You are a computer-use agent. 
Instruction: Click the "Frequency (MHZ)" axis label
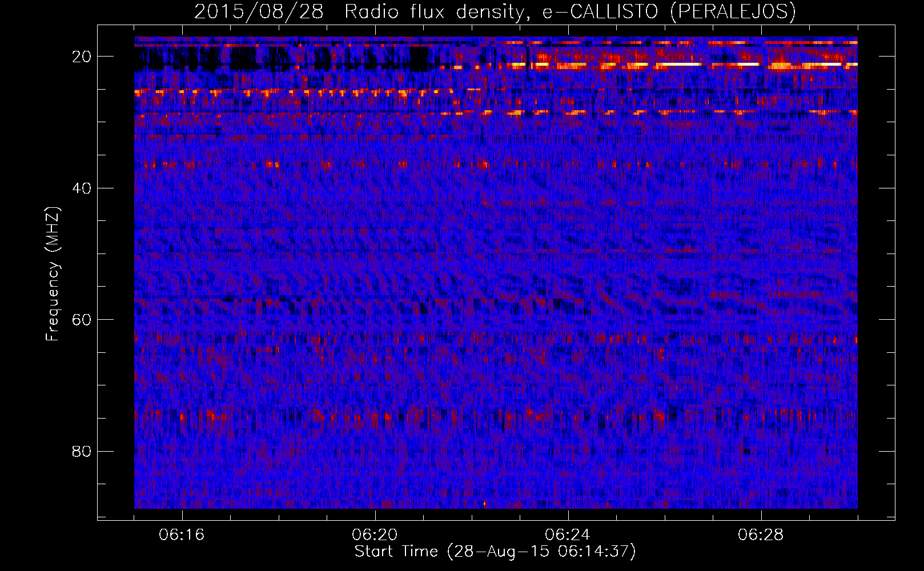pyautogui.click(x=53, y=274)
